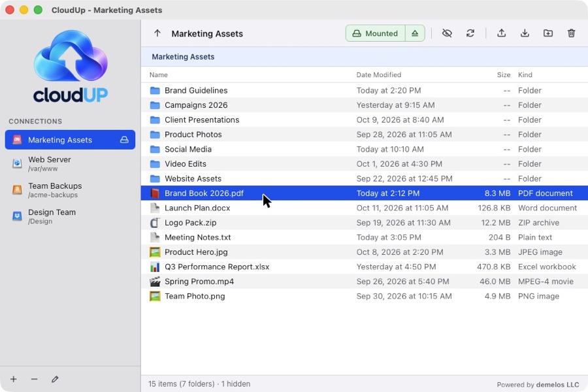
Task: Select the Design Team connection
Action: coord(70,216)
